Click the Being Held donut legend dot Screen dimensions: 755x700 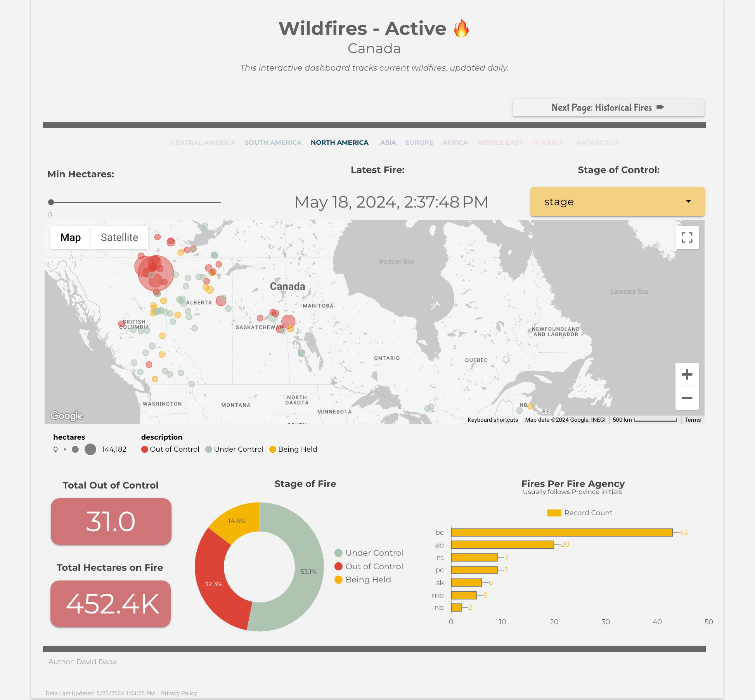(338, 580)
